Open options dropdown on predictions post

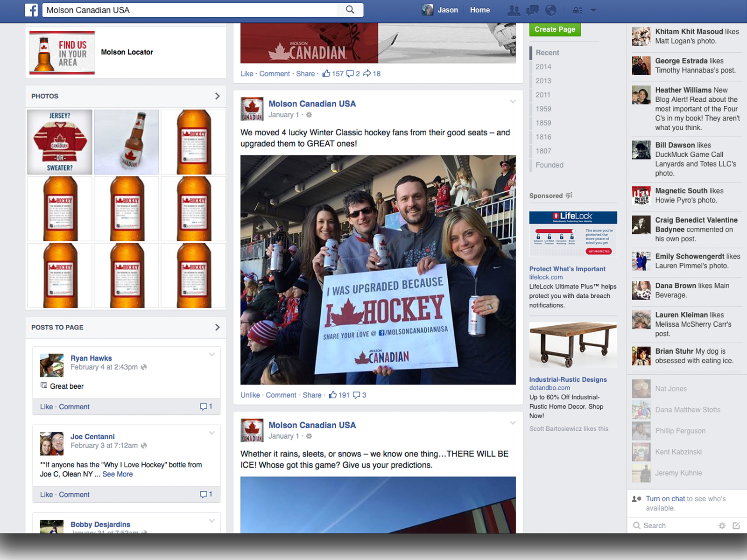point(513,423)
